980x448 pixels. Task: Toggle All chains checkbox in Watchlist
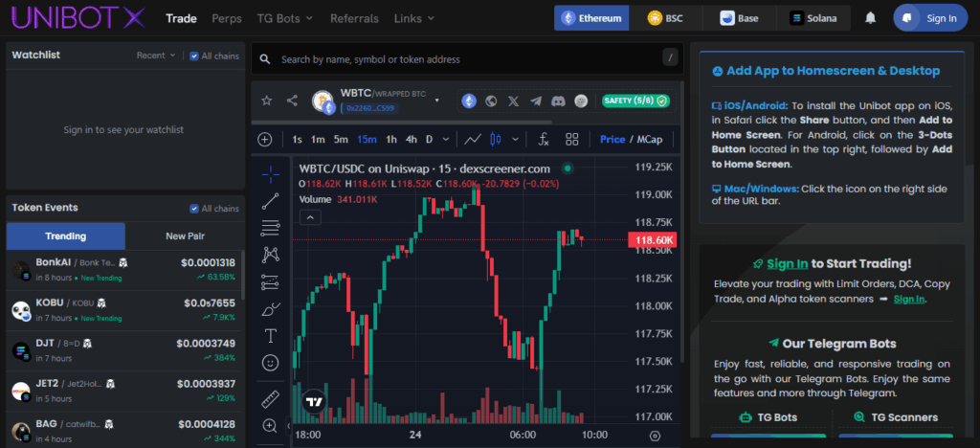[195, 56]
